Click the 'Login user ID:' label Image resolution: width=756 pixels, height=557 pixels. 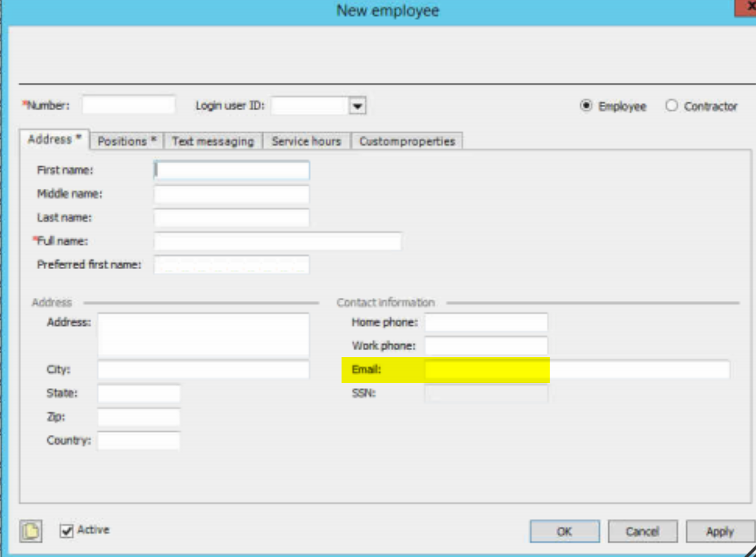coord(230,106)
